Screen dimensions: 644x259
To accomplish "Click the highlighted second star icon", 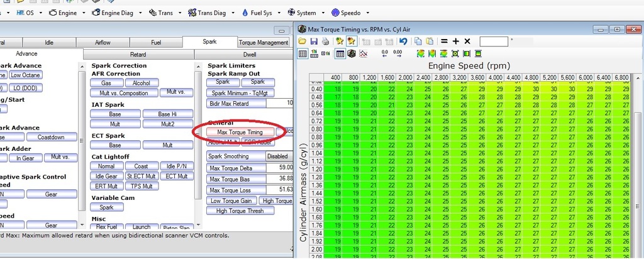I will point(352,41).
